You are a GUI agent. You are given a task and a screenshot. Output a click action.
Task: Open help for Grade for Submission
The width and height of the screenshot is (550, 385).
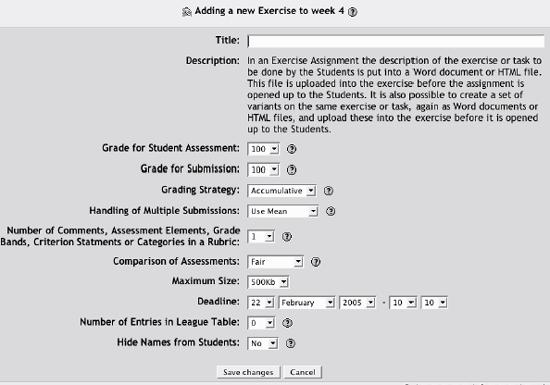tap(291, 170)
